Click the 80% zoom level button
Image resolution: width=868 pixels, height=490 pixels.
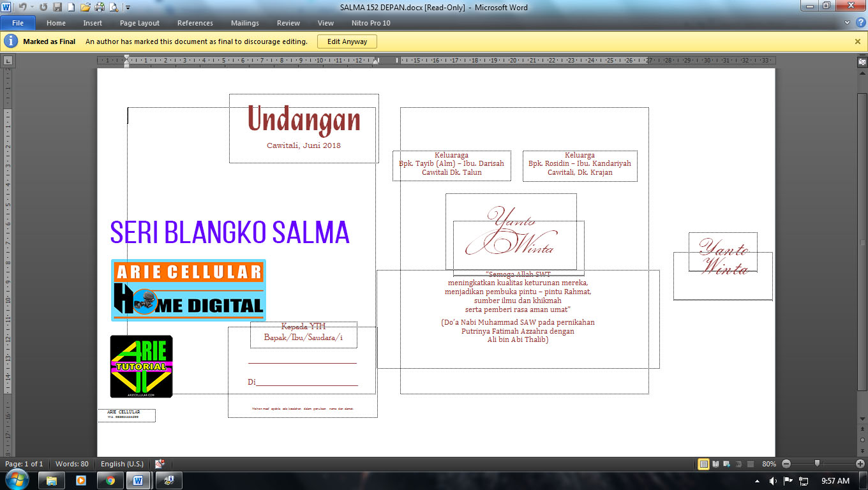769,464
